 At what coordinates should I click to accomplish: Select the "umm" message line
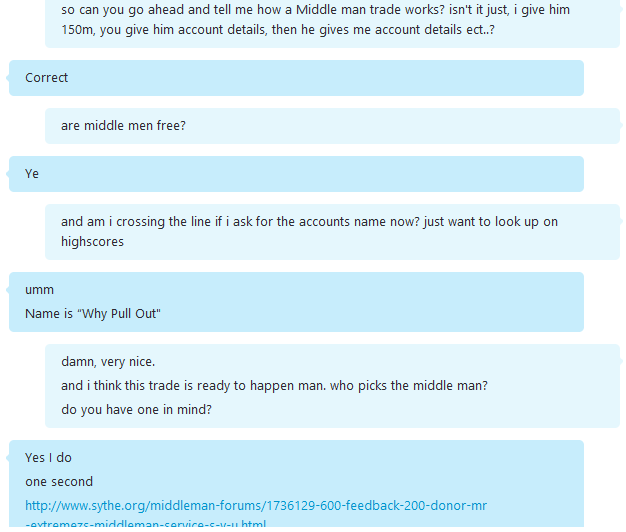tap(39, 290)
